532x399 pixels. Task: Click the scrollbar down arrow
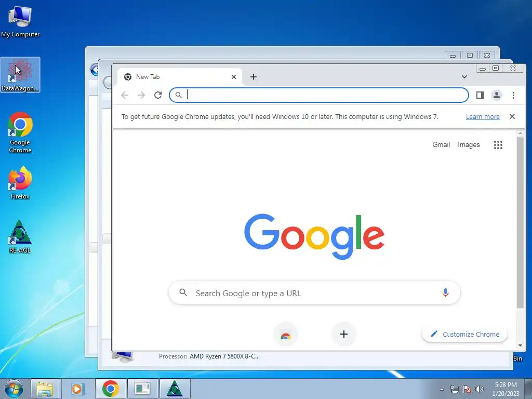[x=520, y=345]
